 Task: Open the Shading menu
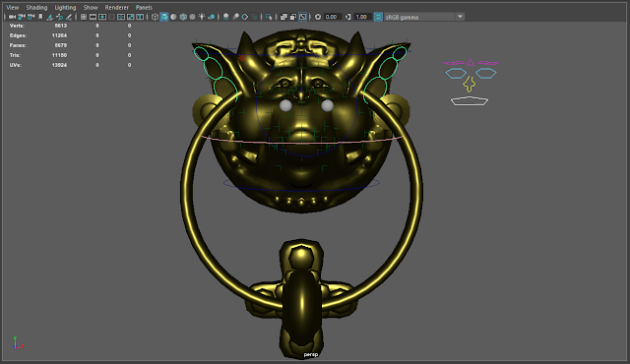point(36,7)
